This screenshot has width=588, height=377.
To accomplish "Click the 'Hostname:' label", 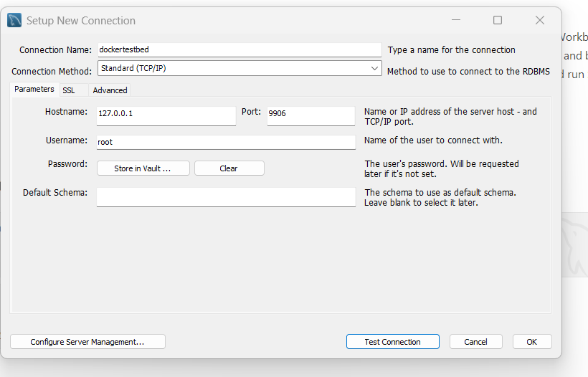I will pos(66,112).
